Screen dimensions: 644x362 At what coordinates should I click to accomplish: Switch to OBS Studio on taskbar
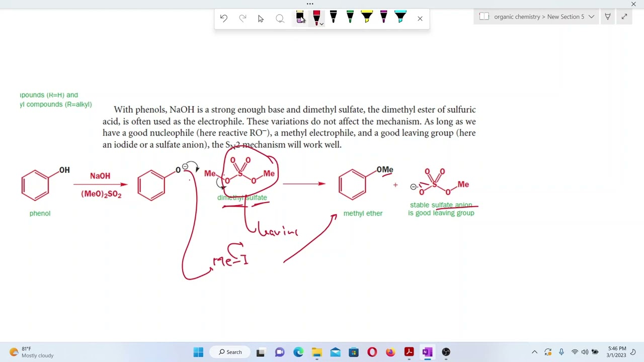[446, 352]
